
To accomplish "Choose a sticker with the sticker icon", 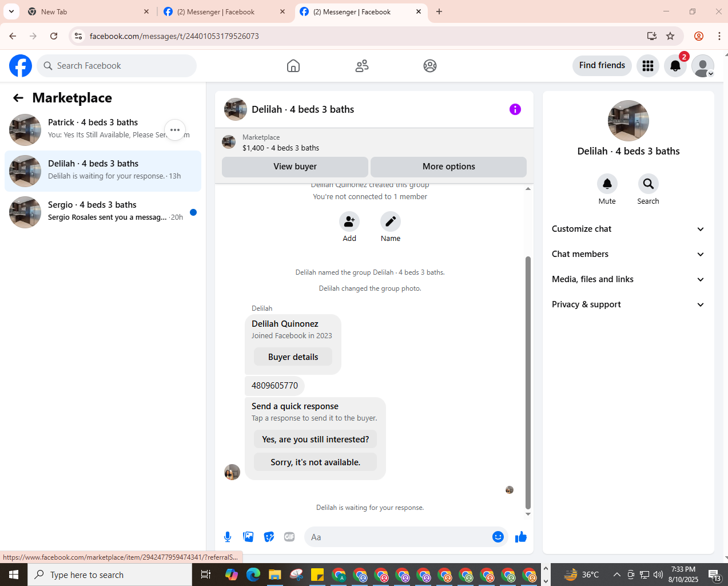I will [269, 537].
